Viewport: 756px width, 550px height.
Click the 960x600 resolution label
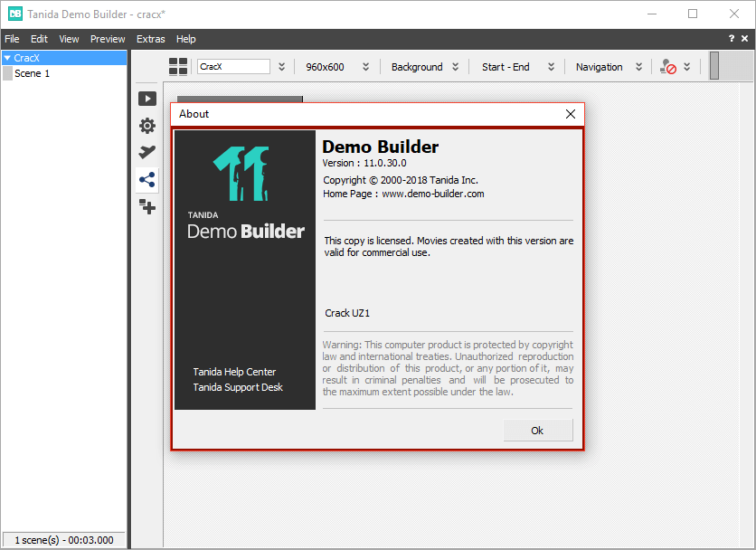pyautogui.click(x=325, y=67)
